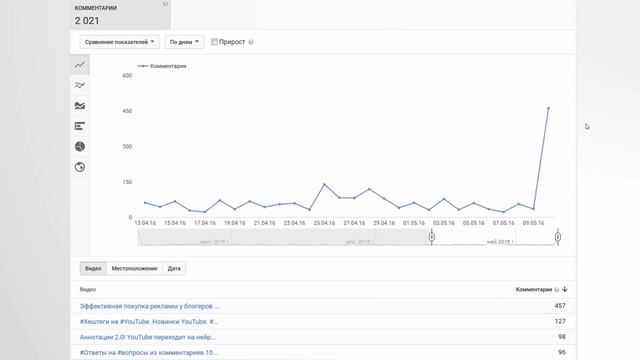Viewport: 640px width, 360px height.
Task: Click the Видео column header
Action: [x=88, y=289]
